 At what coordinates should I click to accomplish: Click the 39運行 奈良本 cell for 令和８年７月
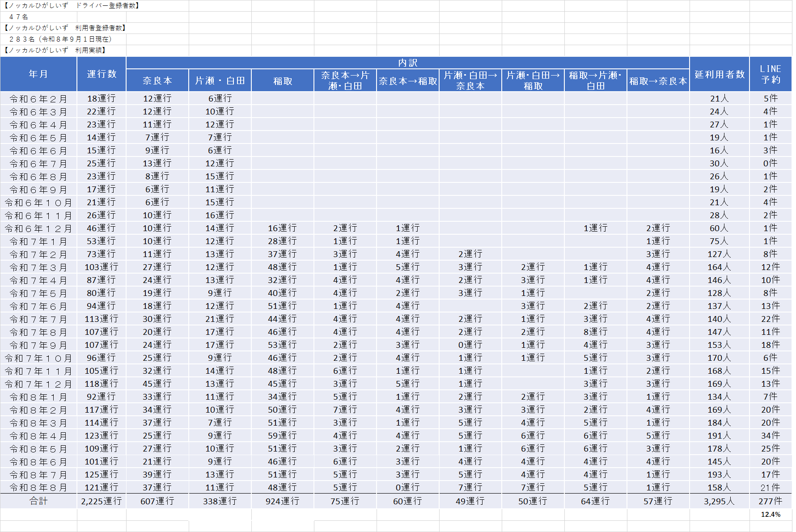click(157, 474)
